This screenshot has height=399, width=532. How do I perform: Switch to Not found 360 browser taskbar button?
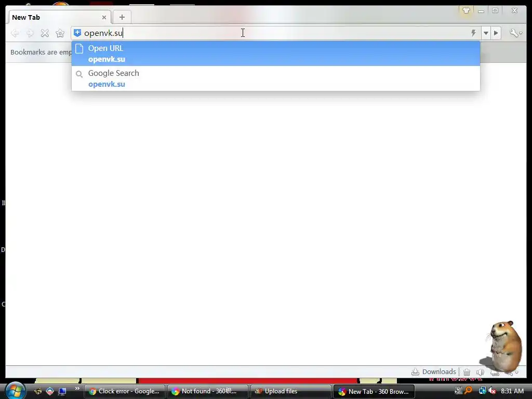click(208, 391)
